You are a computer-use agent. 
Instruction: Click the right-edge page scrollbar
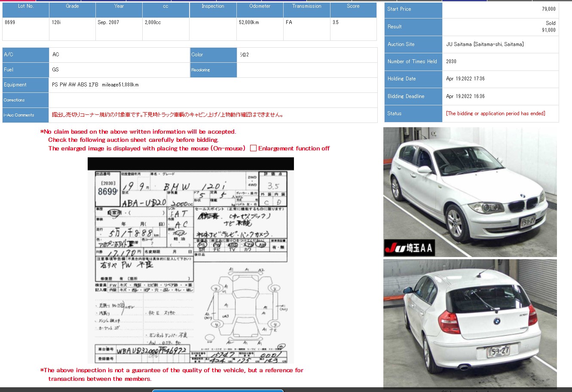[570, 196]
